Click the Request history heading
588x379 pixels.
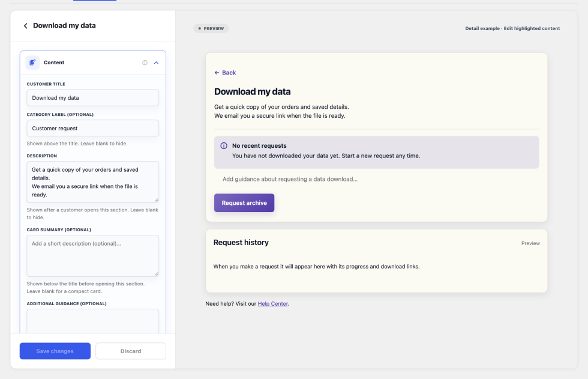point(241,243)
